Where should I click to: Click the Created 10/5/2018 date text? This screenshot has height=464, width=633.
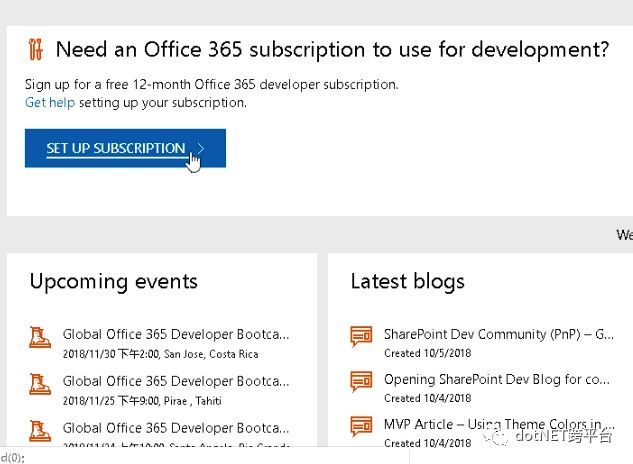(x=427, y=353)
